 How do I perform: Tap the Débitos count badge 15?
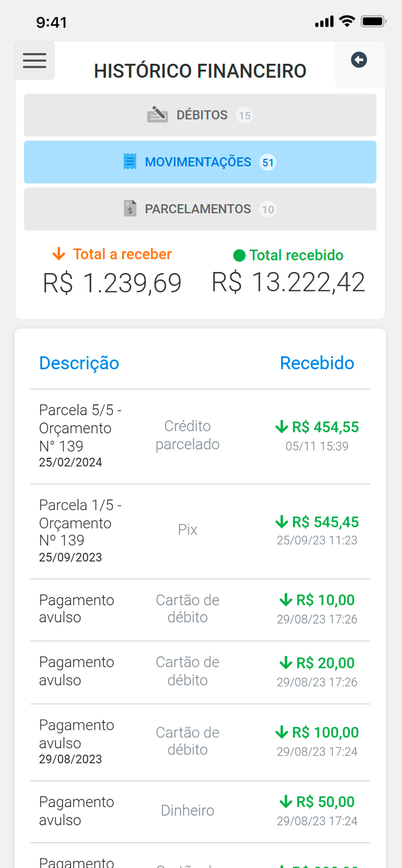(244, 116)
